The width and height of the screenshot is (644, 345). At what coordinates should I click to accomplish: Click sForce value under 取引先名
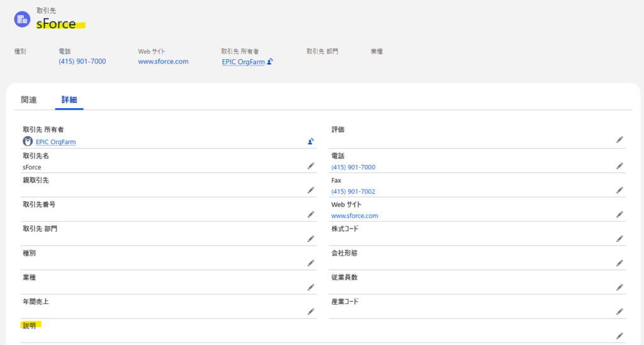[31, 167]
